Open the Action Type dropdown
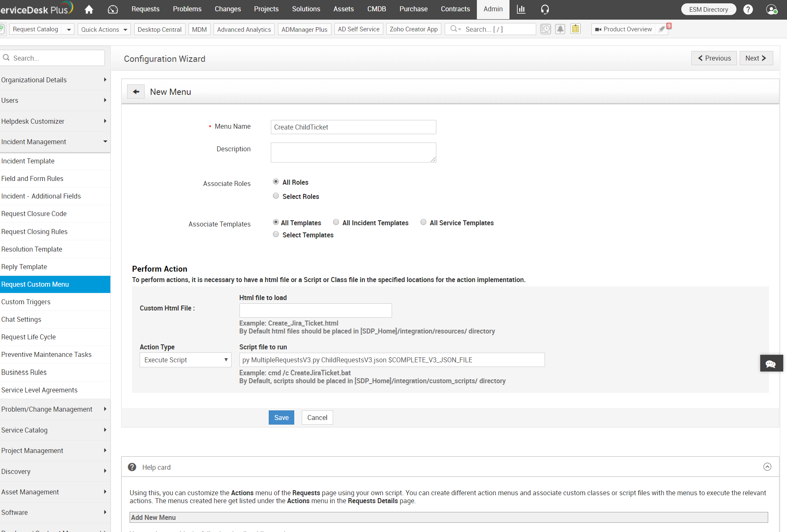The height and width of the screenshot is (532, 787). [x=186, y=360]
